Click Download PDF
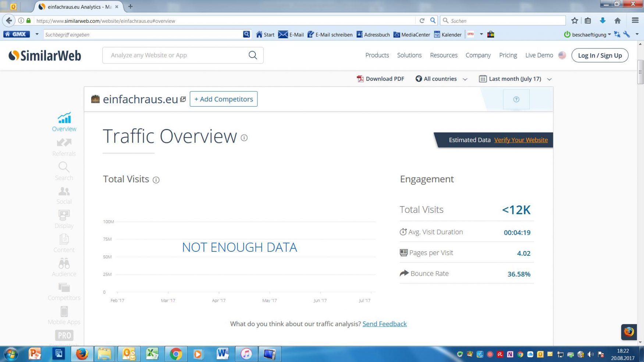Image resolution: width=644 pixels, height=362 pixels. 381,79
